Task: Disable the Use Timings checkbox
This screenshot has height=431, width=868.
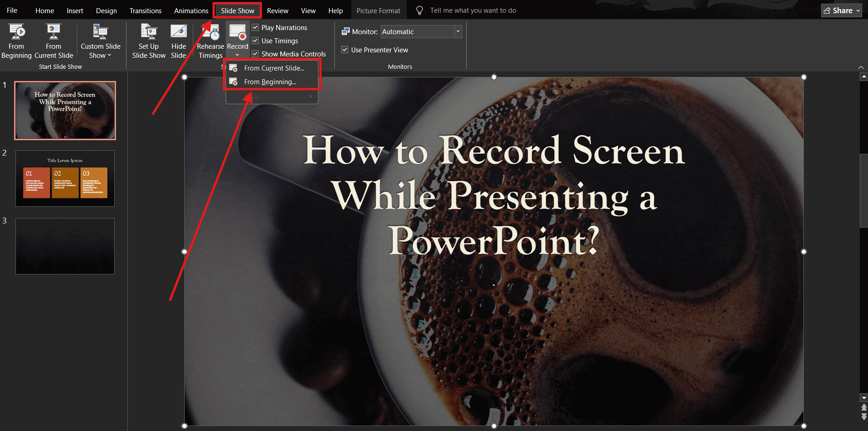Action: point(255,41)
